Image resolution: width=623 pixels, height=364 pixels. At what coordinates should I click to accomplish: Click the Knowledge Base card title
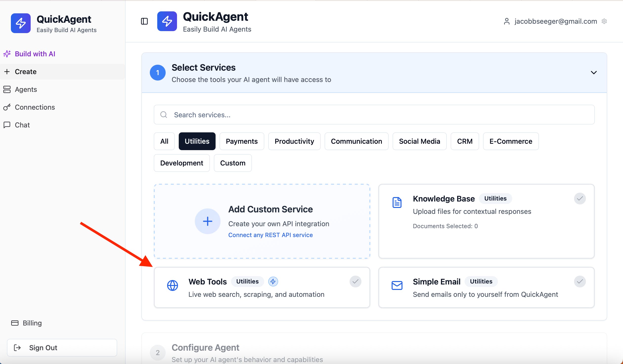click(444, 199)
